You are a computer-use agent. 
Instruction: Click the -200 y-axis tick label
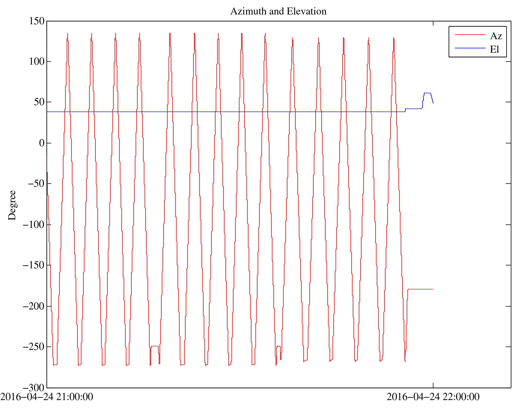34,306
